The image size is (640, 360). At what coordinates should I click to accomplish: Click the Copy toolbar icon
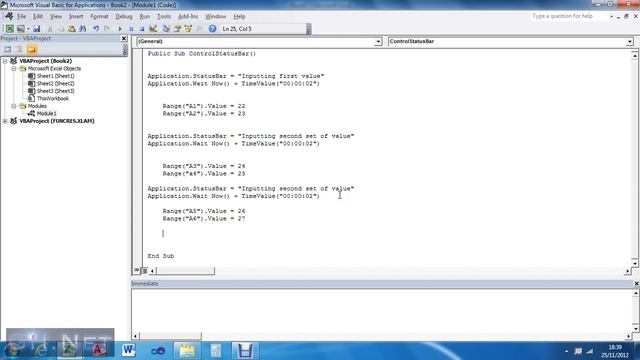[x=60, y=29]
